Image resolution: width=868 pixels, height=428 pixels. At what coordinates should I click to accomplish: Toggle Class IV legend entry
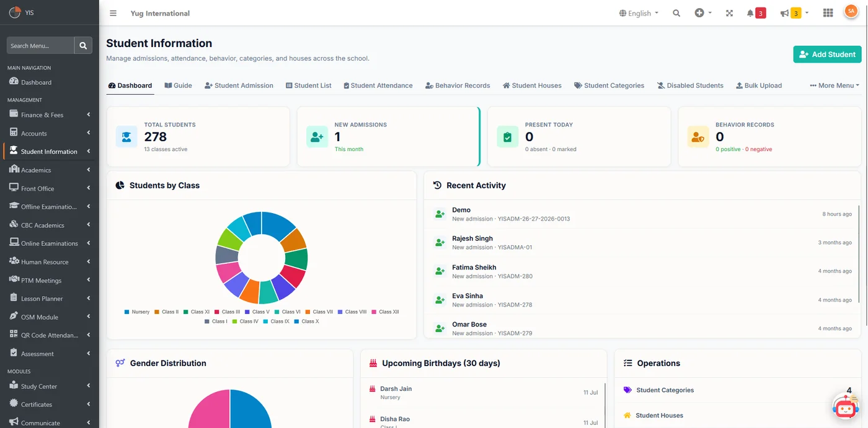[245, 321]
